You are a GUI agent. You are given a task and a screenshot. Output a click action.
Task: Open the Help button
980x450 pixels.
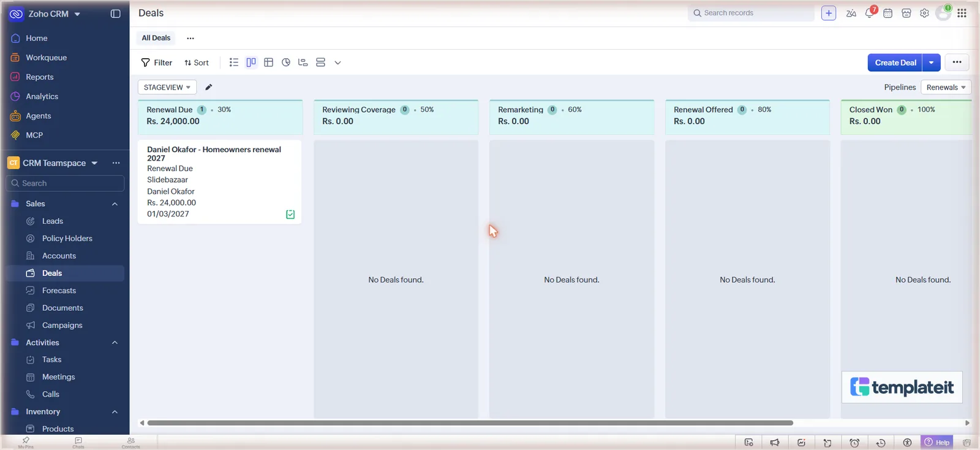point(937,443)
